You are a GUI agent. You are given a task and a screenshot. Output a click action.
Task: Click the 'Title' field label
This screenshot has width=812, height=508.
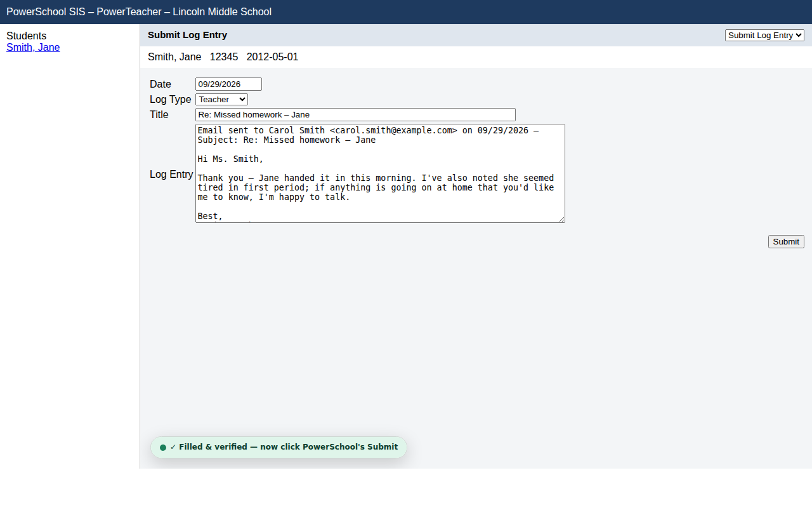pyautogui.click(x=159, y=115)
